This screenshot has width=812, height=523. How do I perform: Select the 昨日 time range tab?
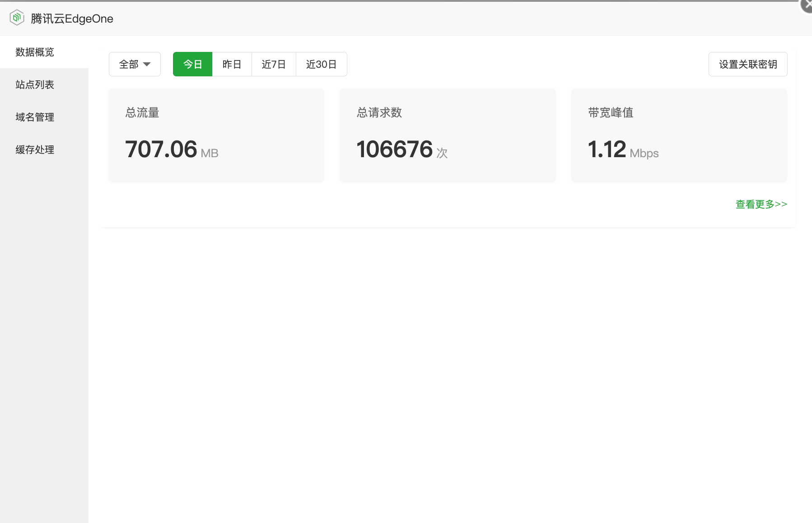tap(232, 65)
